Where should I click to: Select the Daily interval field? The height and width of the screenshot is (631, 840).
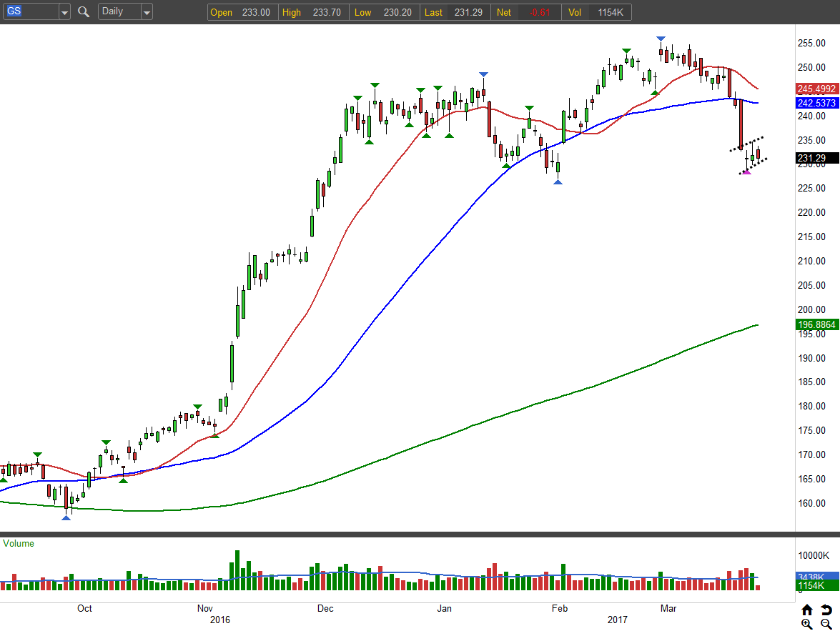[x=120, y=11]
